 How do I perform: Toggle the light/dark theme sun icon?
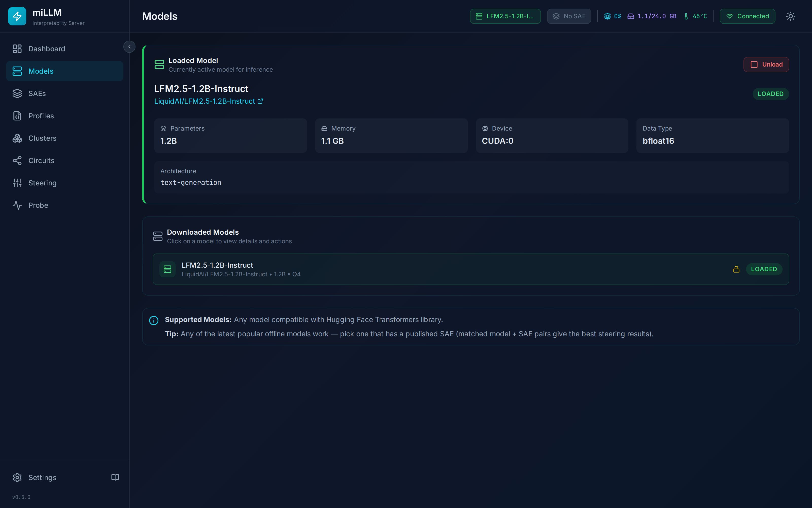(x=790, y=16)
